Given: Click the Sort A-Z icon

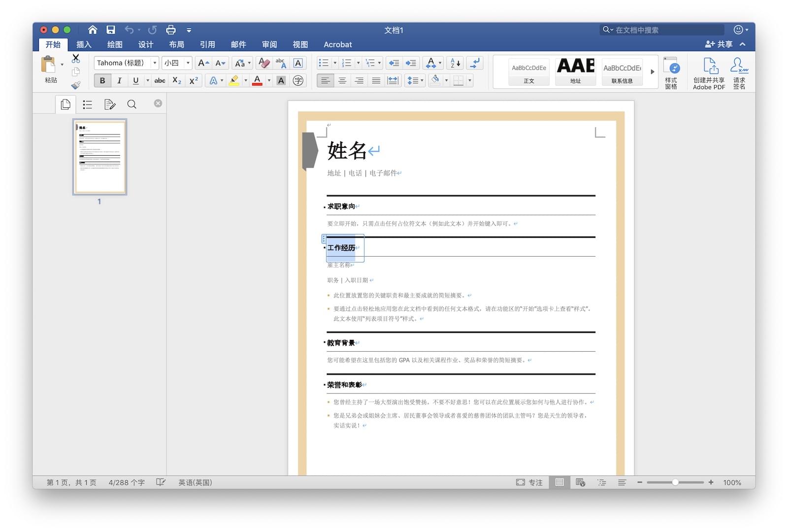Looking at the screenshot, I should [456, 63].
